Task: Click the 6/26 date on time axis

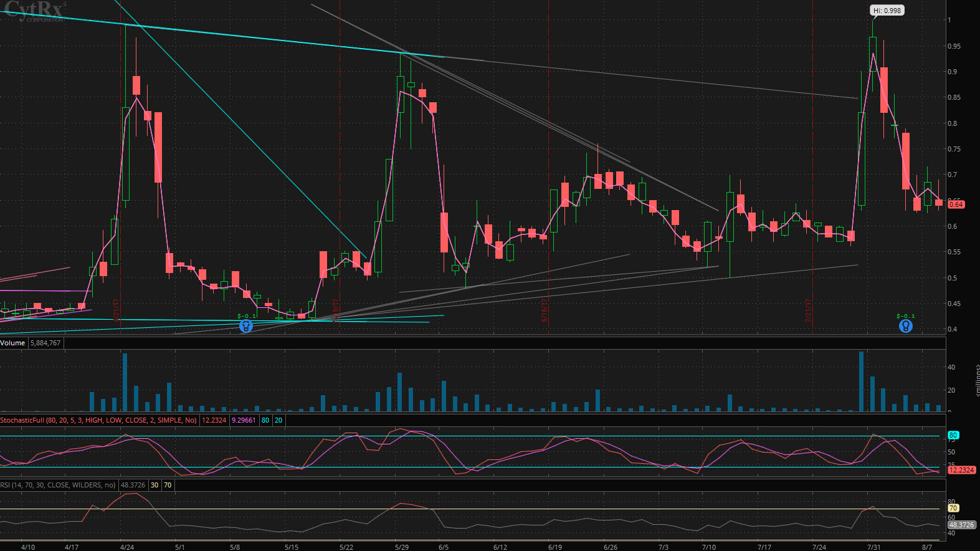Action: (x=611, y=547)
